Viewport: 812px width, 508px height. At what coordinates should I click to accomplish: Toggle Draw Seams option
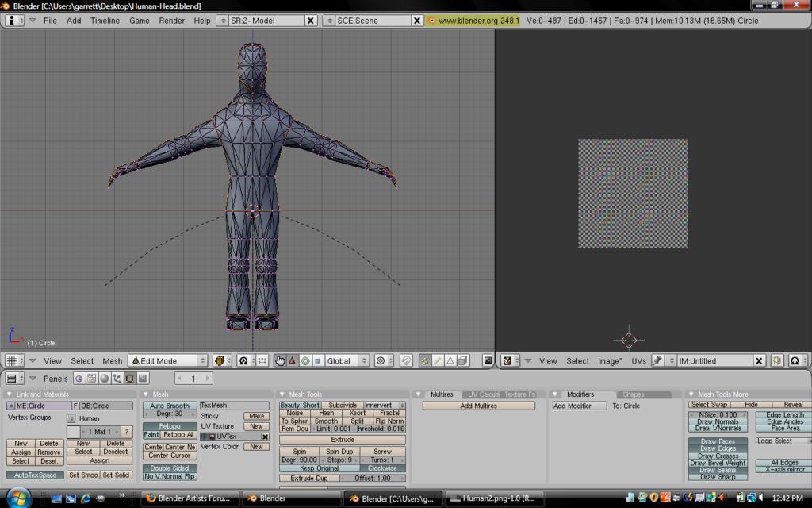point(717,470)
